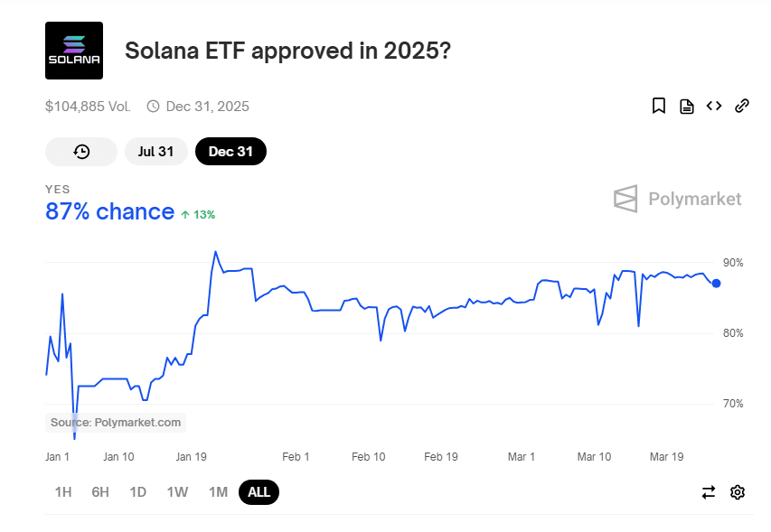The image size is (771, 532).
Task: Switch chart range to 1D
Action: (x=137, y=492)
